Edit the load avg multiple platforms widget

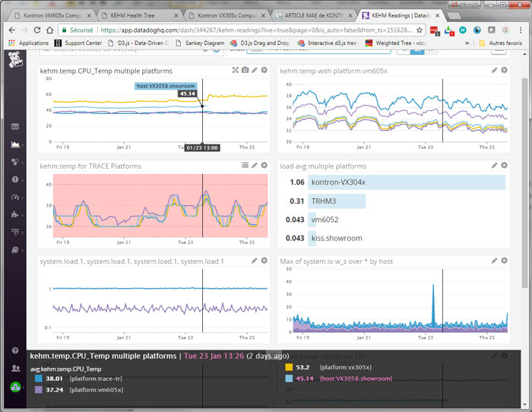[x=494, y=165]
